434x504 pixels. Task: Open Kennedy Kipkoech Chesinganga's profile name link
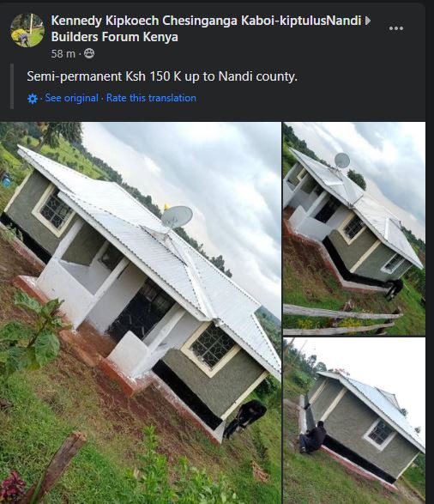[x=206, y=21]
